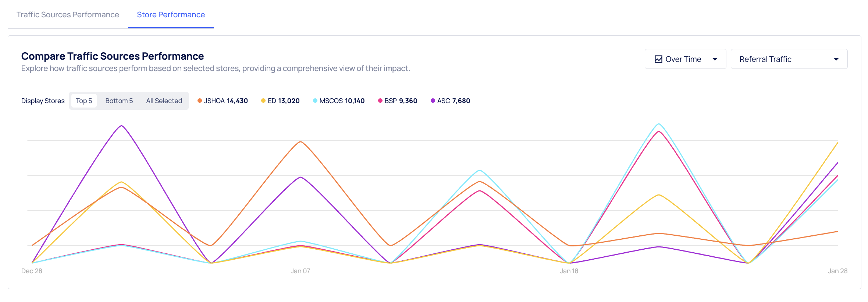Image resolution: width=868 pixels, height=302 pixels.
Task: Open the Over Time dropdown arrow
Action: 715,59
